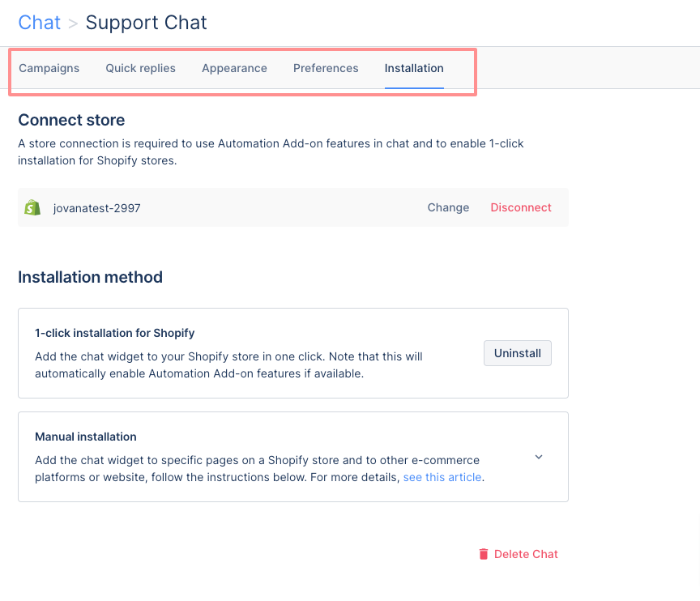This screenshot has width=700, height=601.
Task: Click the Support Chat breadcrumb title
Action: tap(146, 23)
